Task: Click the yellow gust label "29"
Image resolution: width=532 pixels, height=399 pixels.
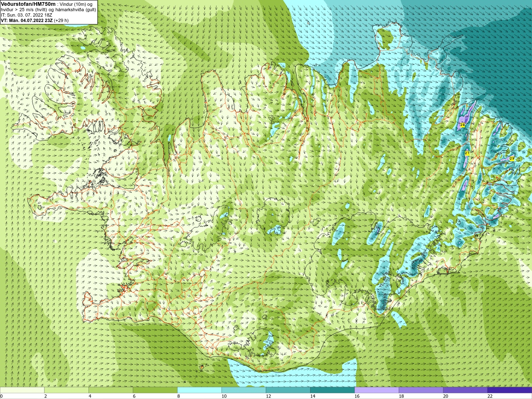Action: pos(512,158)
